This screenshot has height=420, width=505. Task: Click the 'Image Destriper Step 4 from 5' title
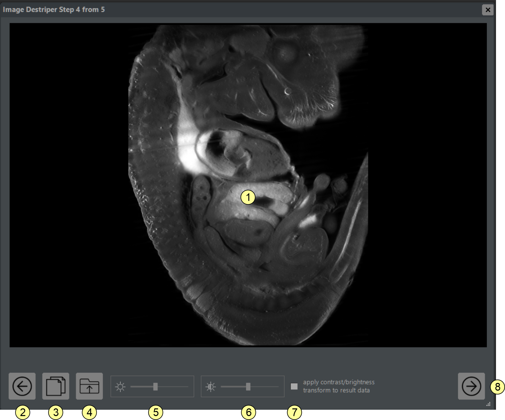click(54, 10)
